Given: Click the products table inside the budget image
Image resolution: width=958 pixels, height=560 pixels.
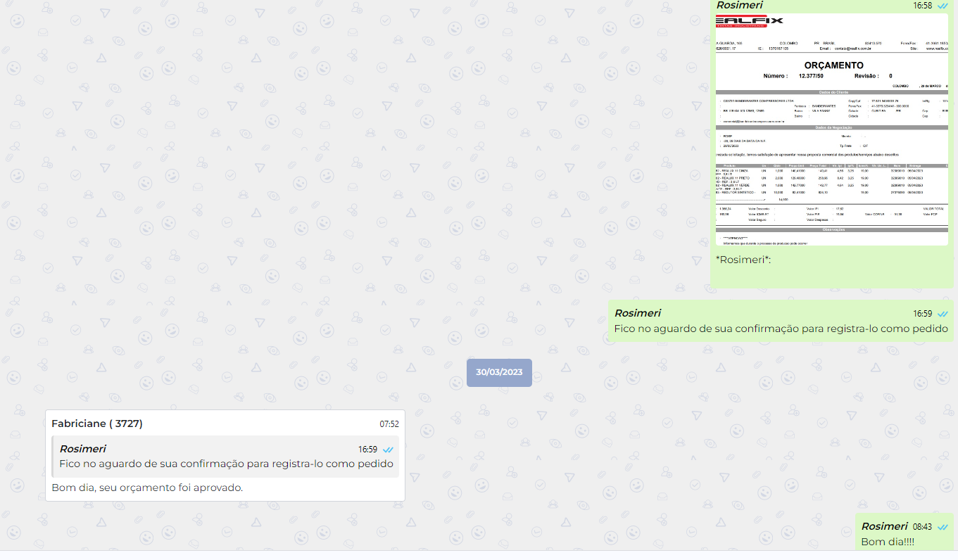Looking at the screenshot, I should click(x=831, y=182).
